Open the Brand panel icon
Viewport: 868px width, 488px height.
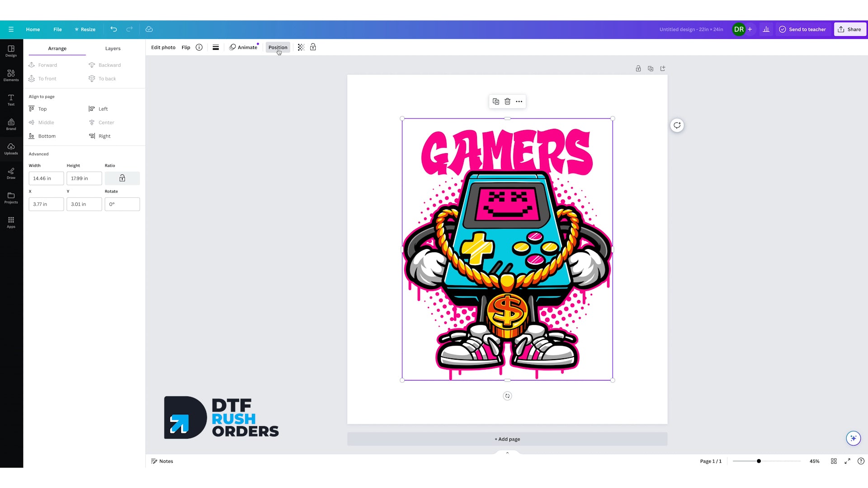[11, 125]
